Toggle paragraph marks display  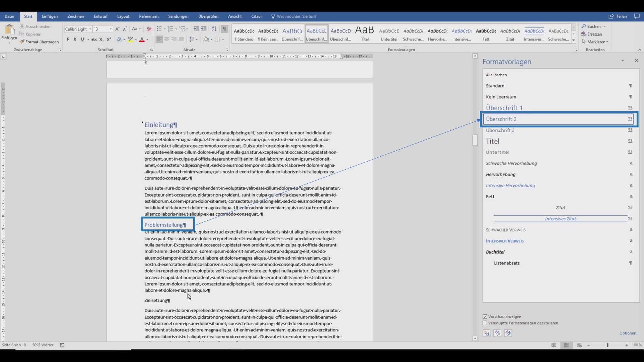[225, 29]
